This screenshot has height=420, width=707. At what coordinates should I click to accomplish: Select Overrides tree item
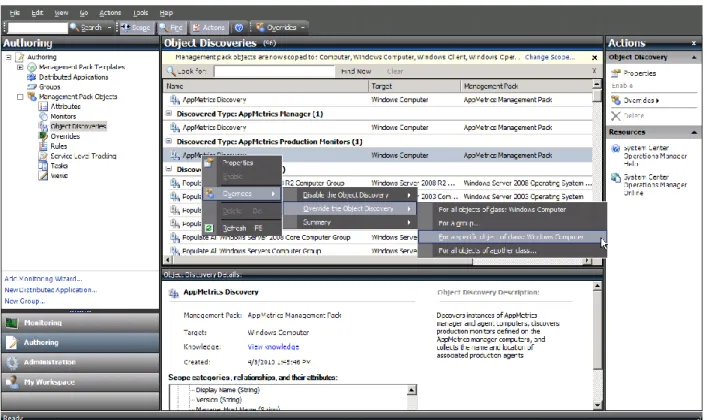pos(65,136)
